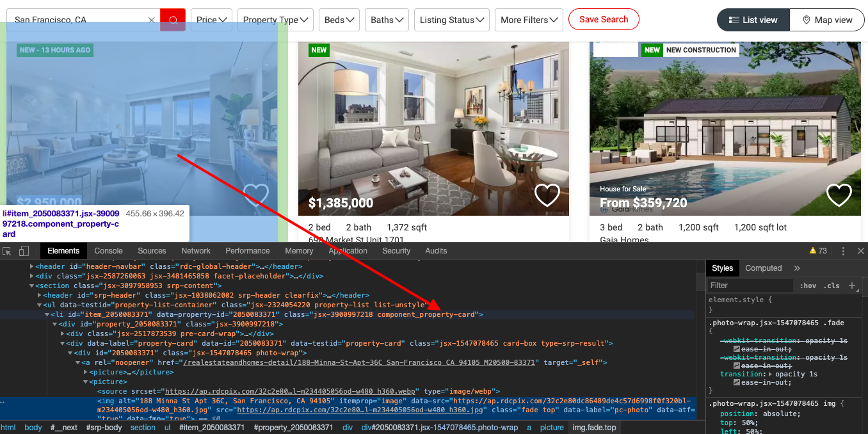868x434 pixels.
Task: Clear the San Francisco search text
Action: pyautogui.click(x=152, y=20)
